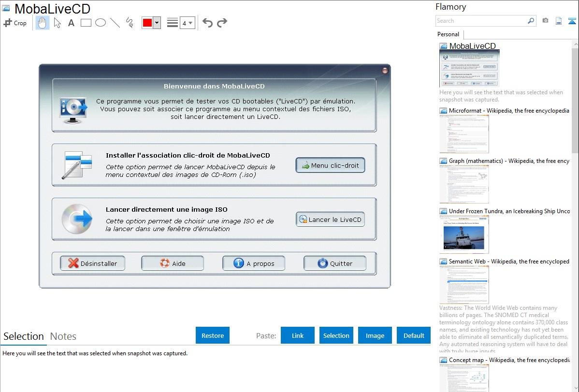Choose the text annotation tool
The height and width of the screenshot is (392, 579).
(x=71, y=23)
